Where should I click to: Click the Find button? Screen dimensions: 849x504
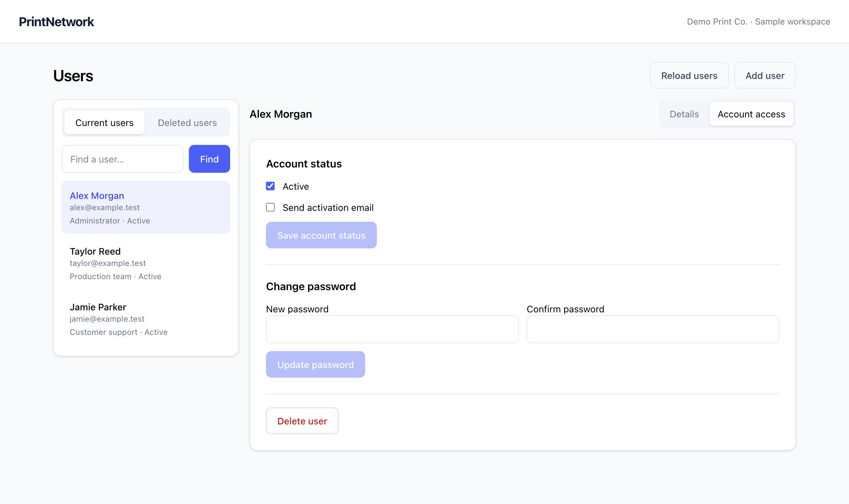click(x=209, y=159)
